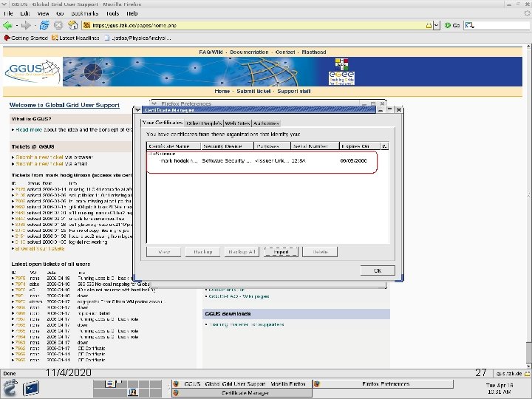This screenshot has height=399, width=532.
Task: Click the column picker icon in certificate table
Action: coord(384,146)
